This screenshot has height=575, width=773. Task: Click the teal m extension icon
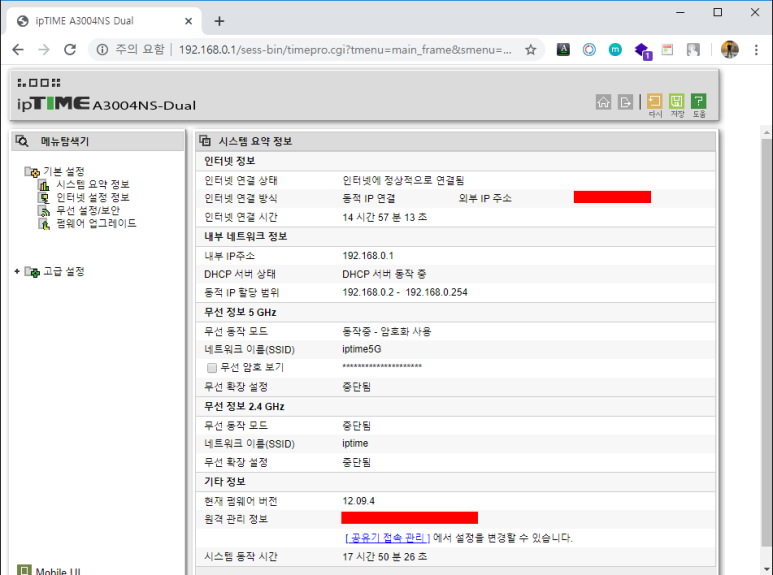[x=615, y=49]
